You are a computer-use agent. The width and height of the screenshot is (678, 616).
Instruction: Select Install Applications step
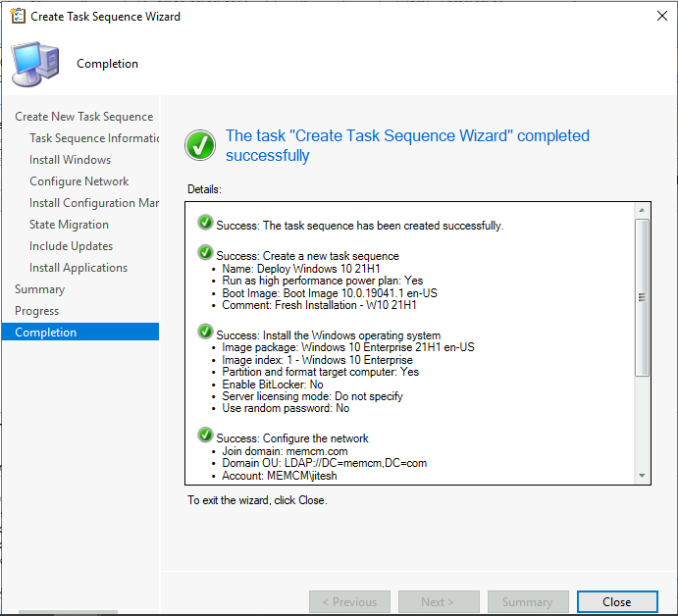[78, 268]
